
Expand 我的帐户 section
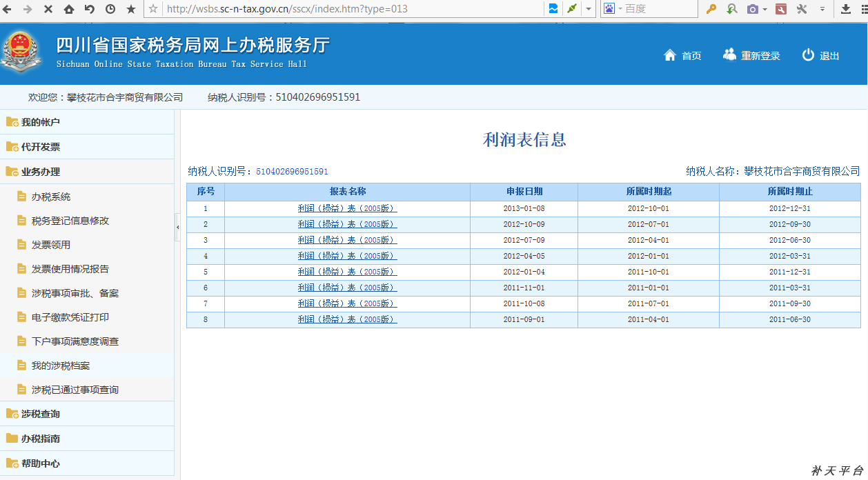[x=87, y=122]
